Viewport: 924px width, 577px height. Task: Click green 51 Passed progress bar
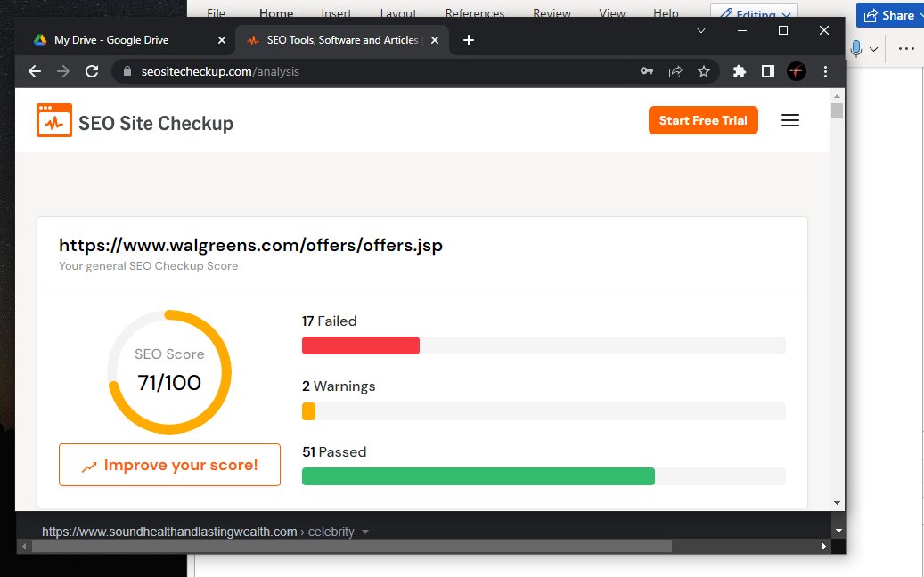(478, 476)
